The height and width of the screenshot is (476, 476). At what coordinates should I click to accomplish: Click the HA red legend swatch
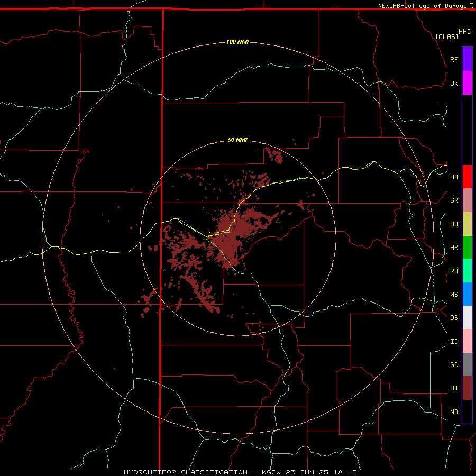[467, 177]
